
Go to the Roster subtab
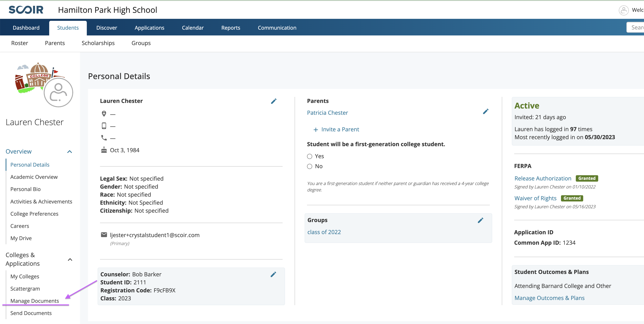pyautogui.click(x=20, y=43)
